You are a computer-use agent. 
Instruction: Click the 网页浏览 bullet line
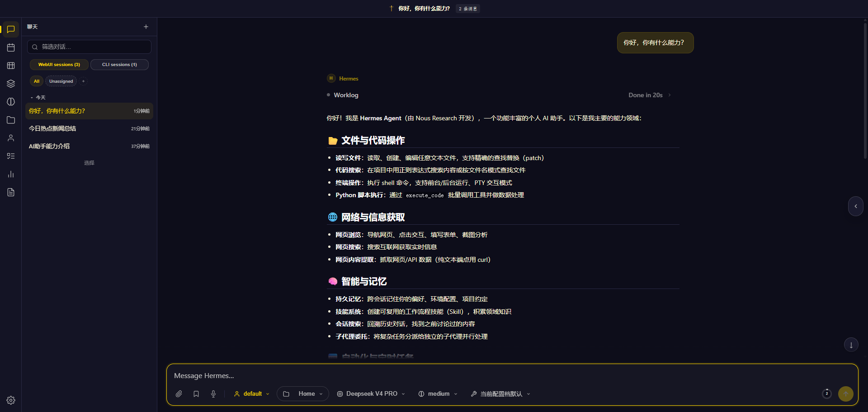tap(411, 235)
